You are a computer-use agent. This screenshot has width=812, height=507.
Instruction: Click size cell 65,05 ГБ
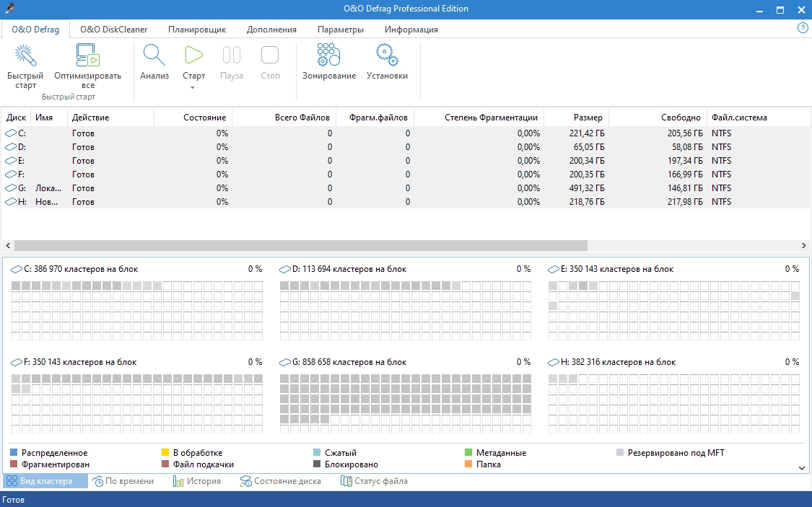coord(589,147)
